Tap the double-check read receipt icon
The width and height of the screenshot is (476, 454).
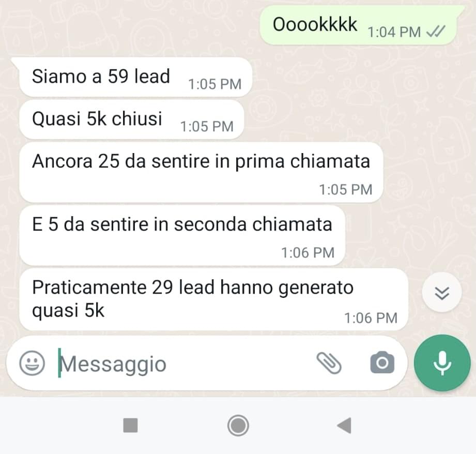point(436,31)
